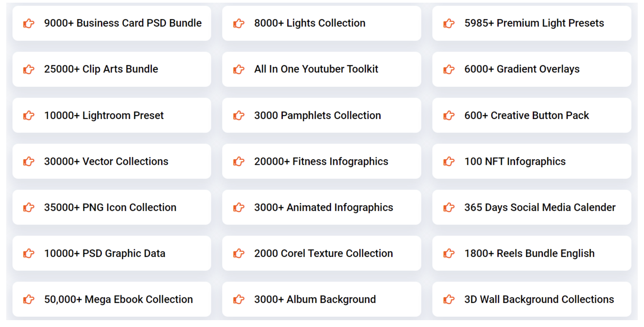Image resolution: width=644 pixels, height=327 pixels.
Task: Choose 20000+ Fitness Infographics text
Action: pyautogui.click(x=321, y=161)
